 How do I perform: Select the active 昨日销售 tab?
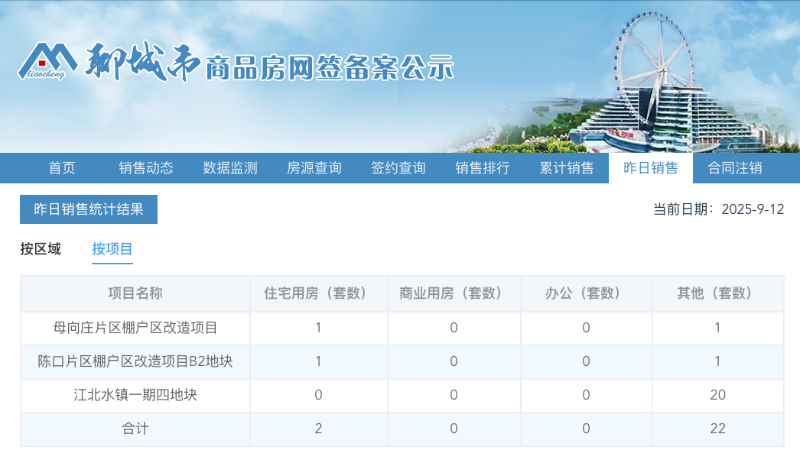tap(651, 168)
